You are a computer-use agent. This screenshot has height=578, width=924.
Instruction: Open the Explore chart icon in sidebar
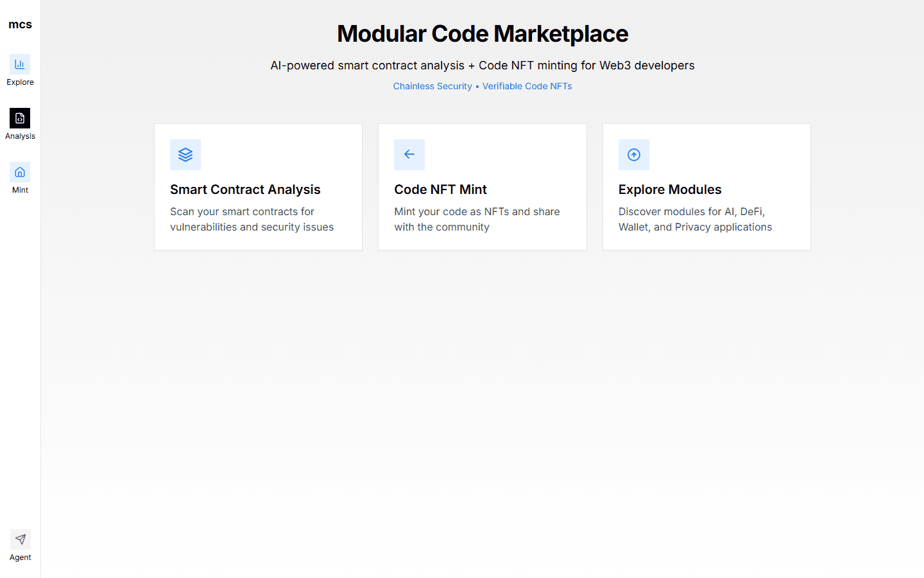(x=20, y=64)
